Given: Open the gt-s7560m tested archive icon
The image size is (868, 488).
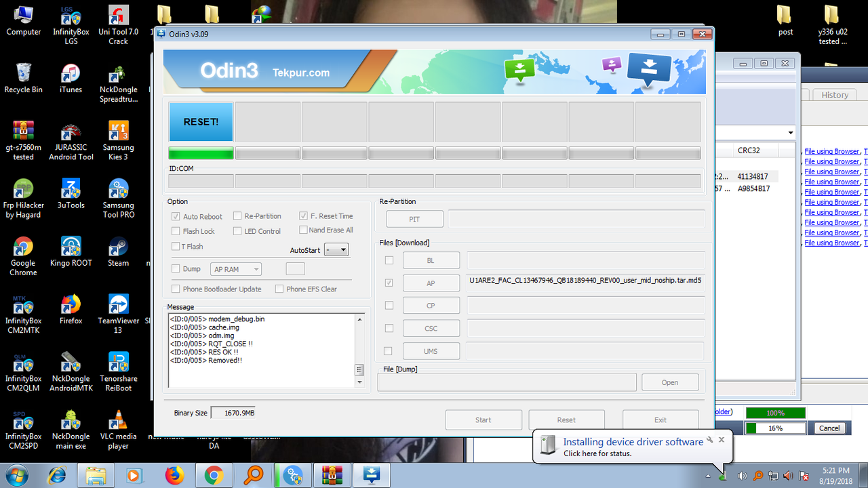Looking at the screenshot, I should tap(23, 140).
